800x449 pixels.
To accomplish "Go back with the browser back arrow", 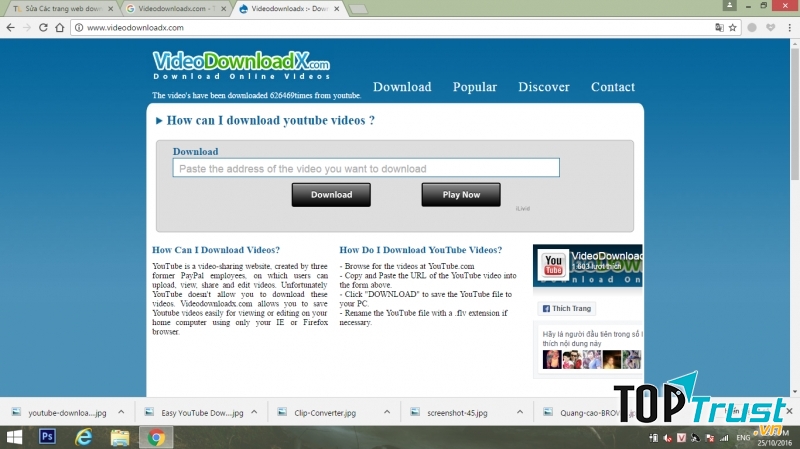I will 11,28.
